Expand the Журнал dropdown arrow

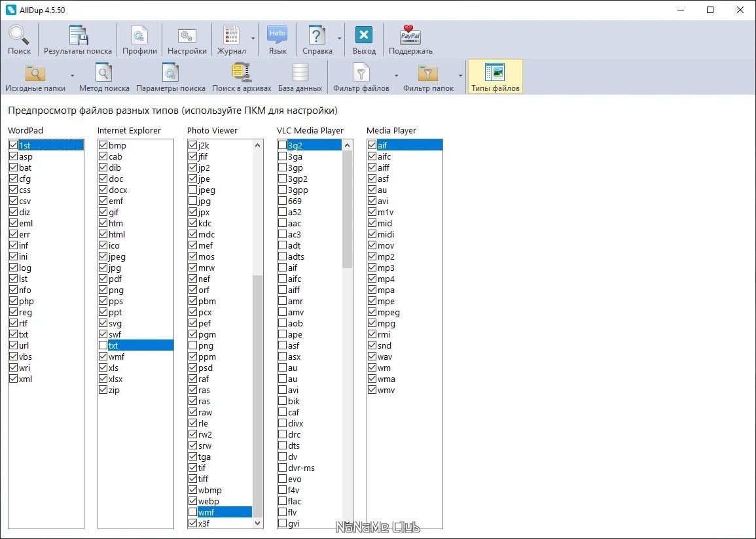pyautogui.click(x=253, y=39)
